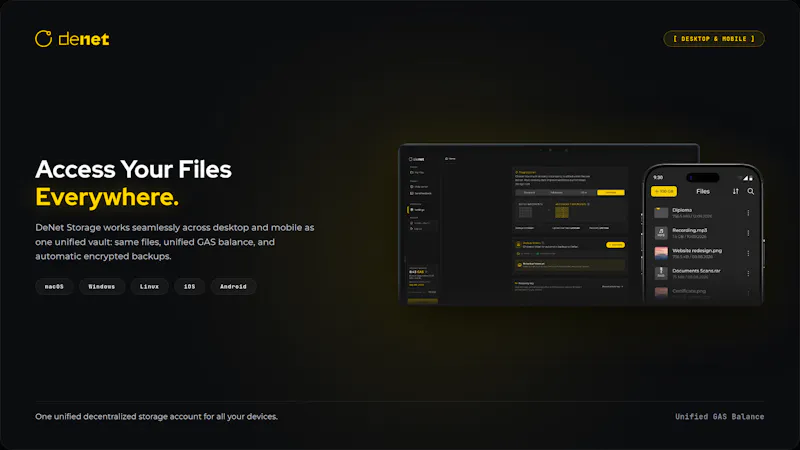Open the three-dot menu for Diploma
Image resolution: width=800 pixels, height=450 pixels.
(748, 213)
